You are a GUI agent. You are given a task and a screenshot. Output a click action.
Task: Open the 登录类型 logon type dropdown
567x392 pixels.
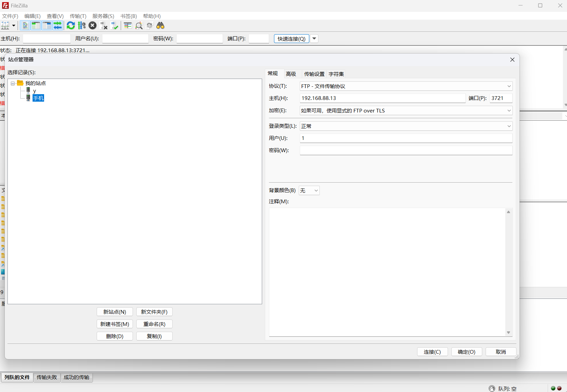[x=406, y=126]
